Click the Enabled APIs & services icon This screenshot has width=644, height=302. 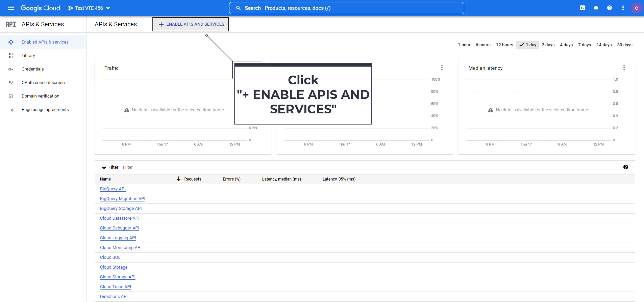[x=11, y=42]
